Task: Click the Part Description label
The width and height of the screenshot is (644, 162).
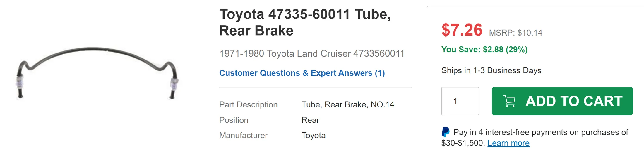Action: point(248,105)
